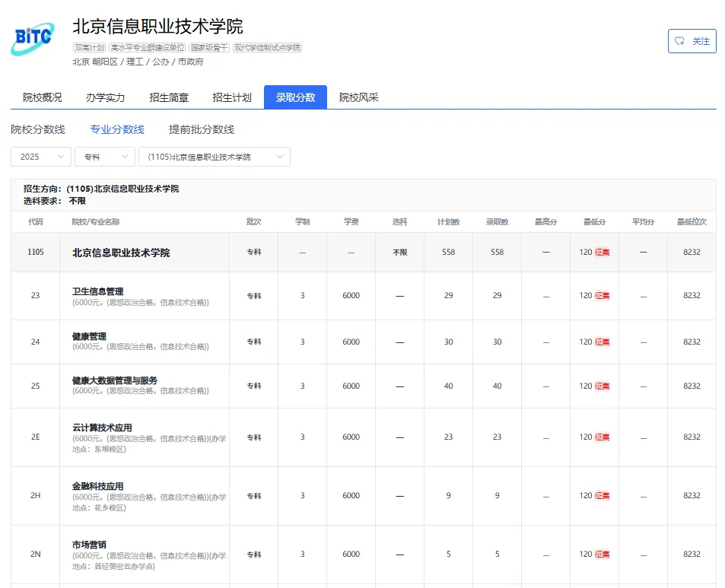Click the 征集 badge in 金融科技应用 row
Image resolution: width=725 pixels, height=588 pixels.
tap(602, 495)
